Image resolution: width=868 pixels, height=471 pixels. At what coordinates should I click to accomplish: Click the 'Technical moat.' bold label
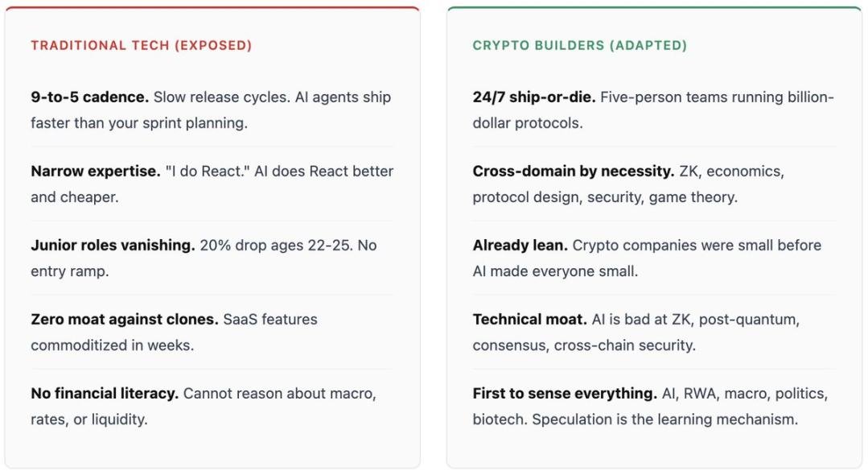pos(529,320)
